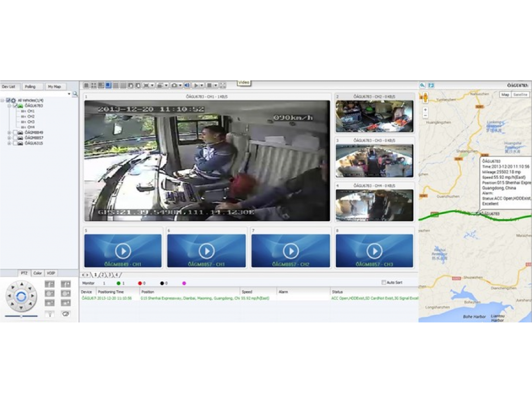532x403 pixels.
Task: Open the dropdown arrow beside camera icon
Action: coord(180,85)
